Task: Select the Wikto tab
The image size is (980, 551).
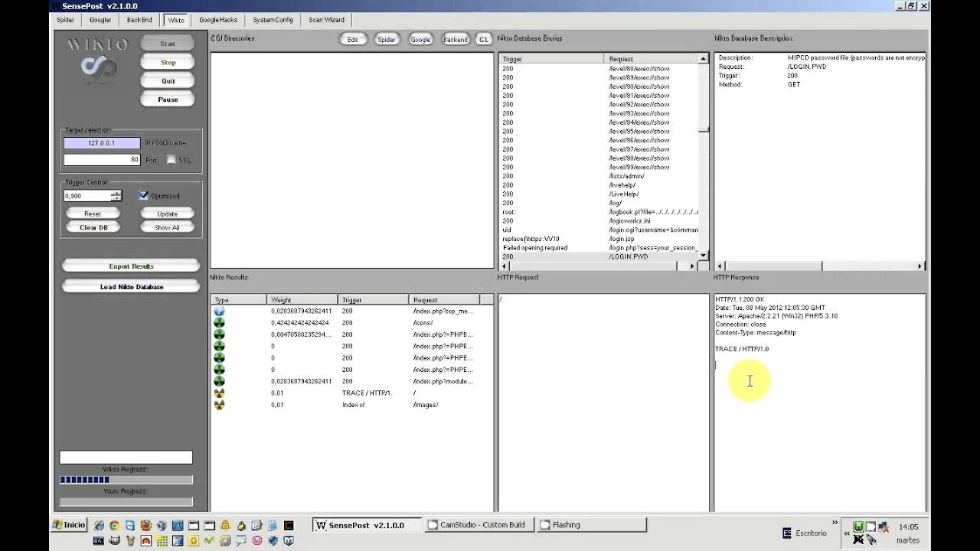Action: [x=176, y=20]
